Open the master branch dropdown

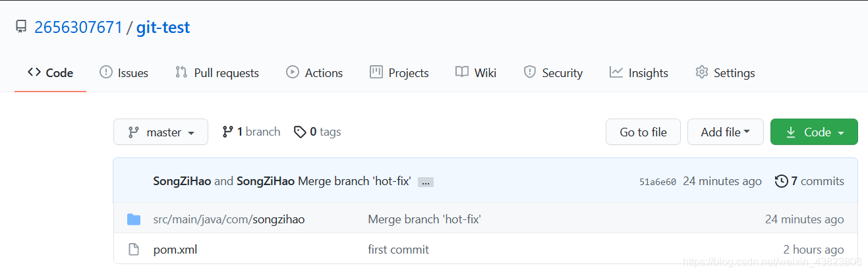coord(161,132)
